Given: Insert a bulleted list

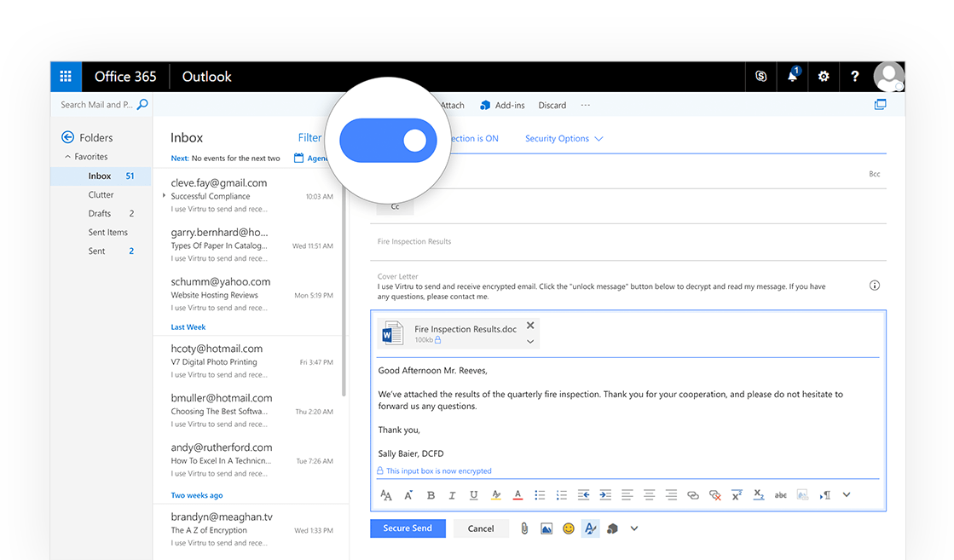Looking at the screenshot, I should (540, 495).
